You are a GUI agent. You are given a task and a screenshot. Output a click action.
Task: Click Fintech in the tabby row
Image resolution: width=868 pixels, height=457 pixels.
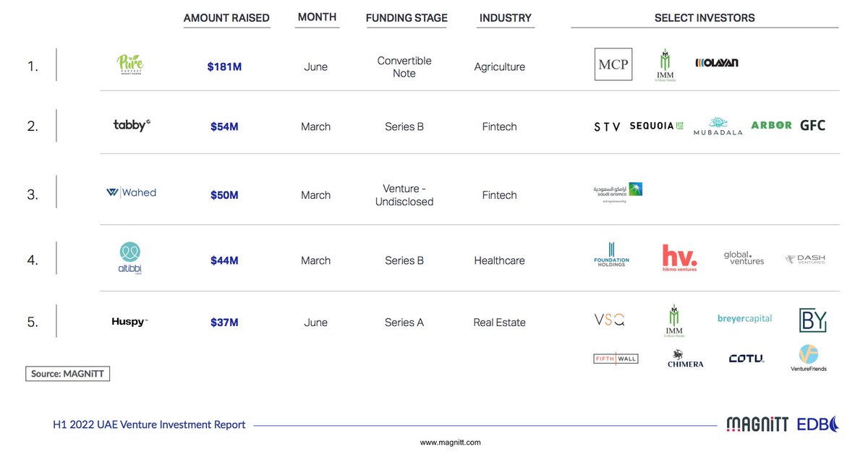pos(500,127)
